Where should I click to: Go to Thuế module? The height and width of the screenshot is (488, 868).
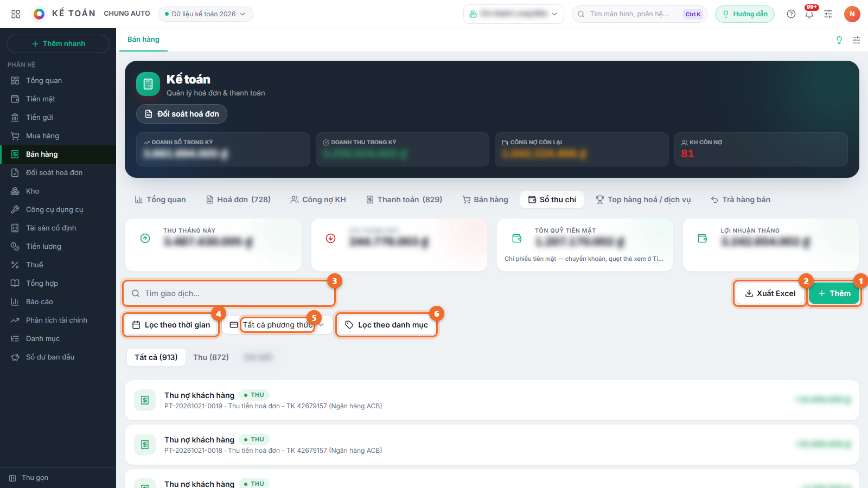pos(58,265)
